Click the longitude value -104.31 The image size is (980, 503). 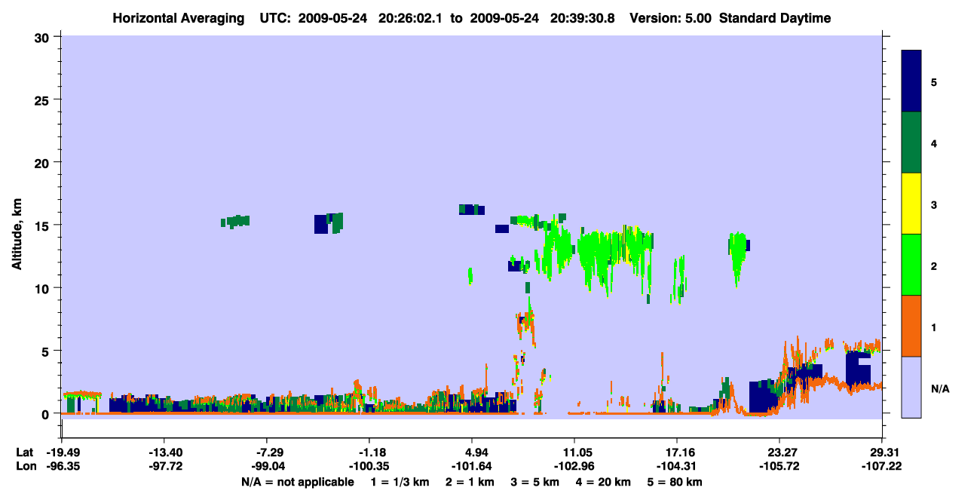676,466
